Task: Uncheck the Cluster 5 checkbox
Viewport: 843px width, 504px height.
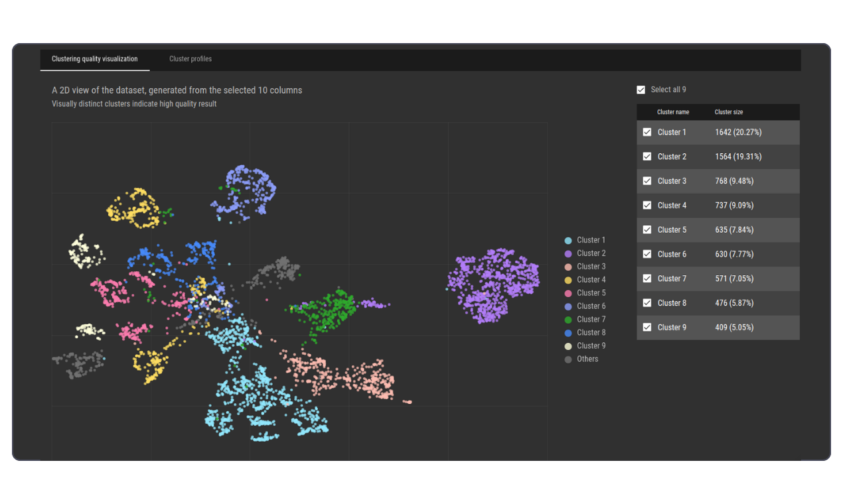Action: tap(647, 229)
